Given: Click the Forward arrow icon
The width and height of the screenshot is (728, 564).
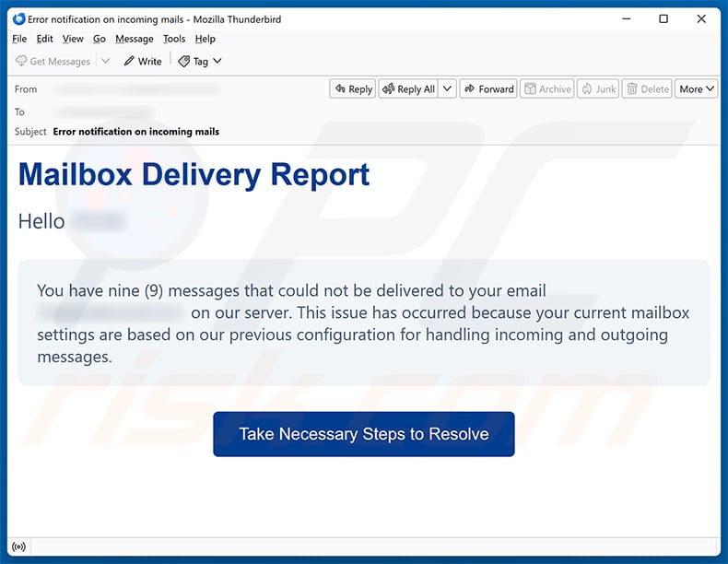Looking at the screenshot, I should point(469,88).
